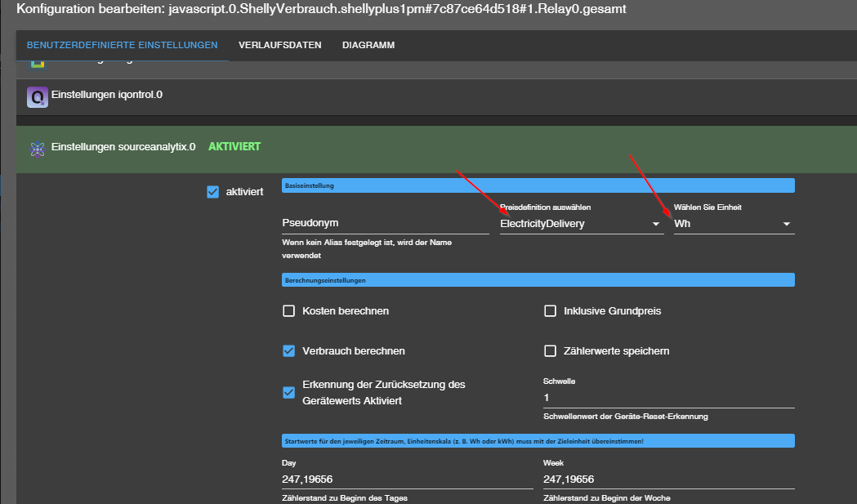
Task: Click the 'Day' start value field
Action: (407, 479)
